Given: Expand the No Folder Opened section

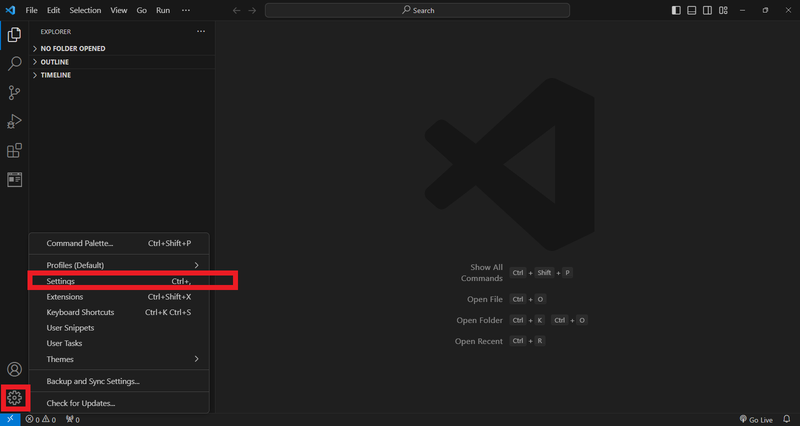Looking at the screenshot, I should point(122,48).
